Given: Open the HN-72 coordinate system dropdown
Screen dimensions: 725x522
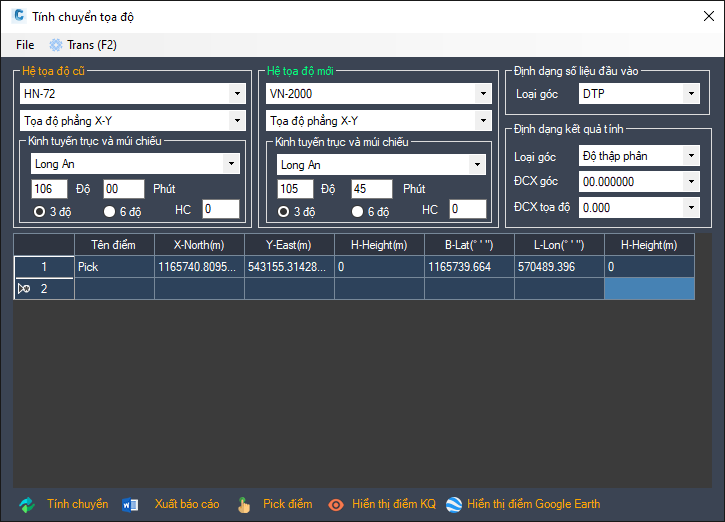Looking at the screenshot, I should point(236,94).
